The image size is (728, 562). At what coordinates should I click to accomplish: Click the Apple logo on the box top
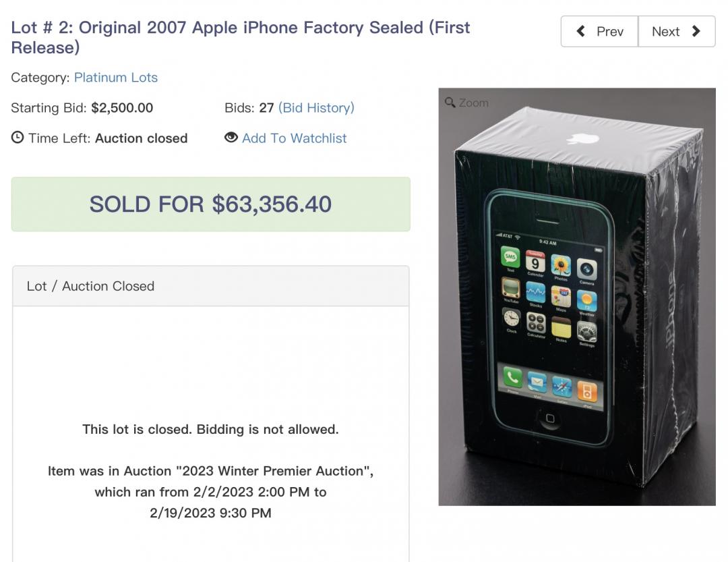pos(582,139)
